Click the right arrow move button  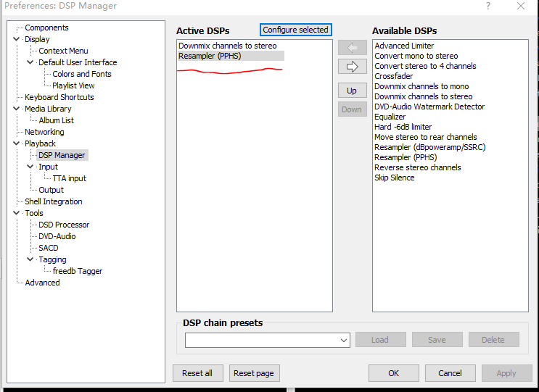[x=352, y=67]
